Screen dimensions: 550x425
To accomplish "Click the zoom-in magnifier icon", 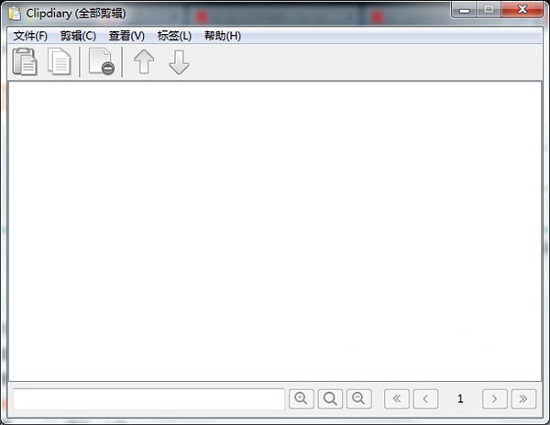I will point(301,399).
